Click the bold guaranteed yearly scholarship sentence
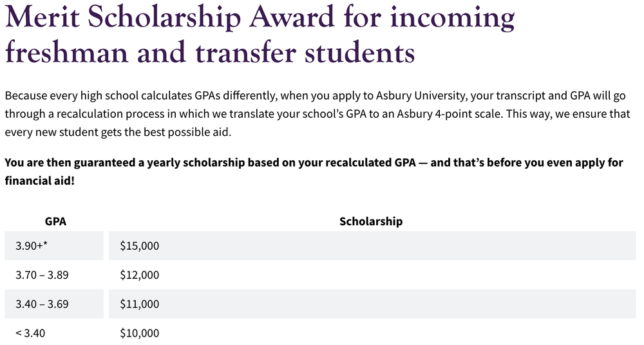This screenshot has height=345, width=644. point(314,162)
